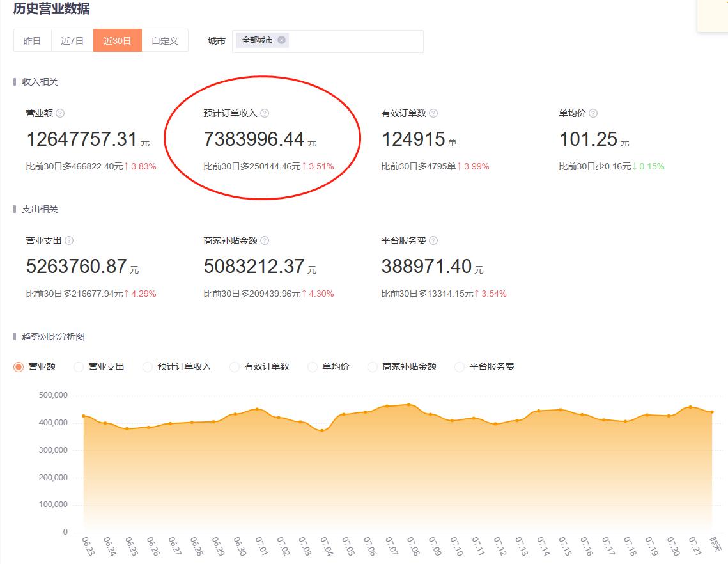Open the 营业额 help tooltip icon
The image size is (728, 564).
click(59, 113)
